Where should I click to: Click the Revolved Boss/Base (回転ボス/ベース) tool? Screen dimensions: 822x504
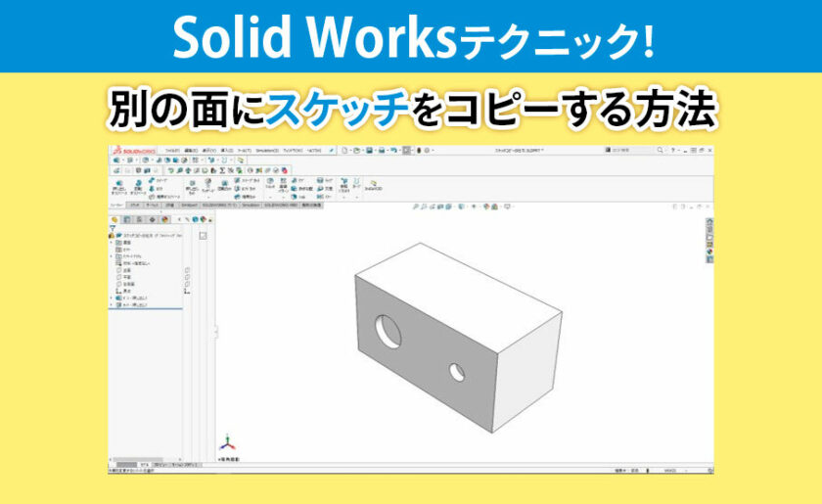138,187
